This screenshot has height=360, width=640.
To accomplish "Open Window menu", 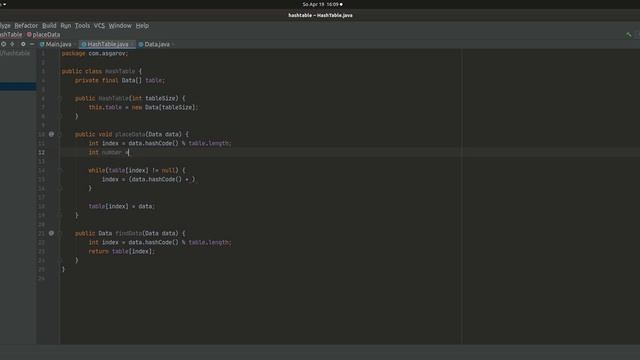I will tap(120, 25).
